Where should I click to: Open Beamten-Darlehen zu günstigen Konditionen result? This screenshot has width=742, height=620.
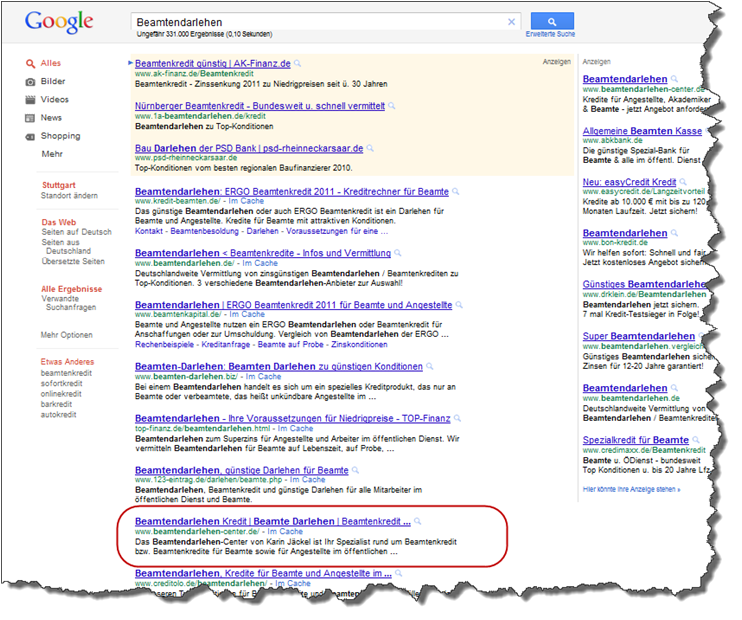(x=279, y=367)
